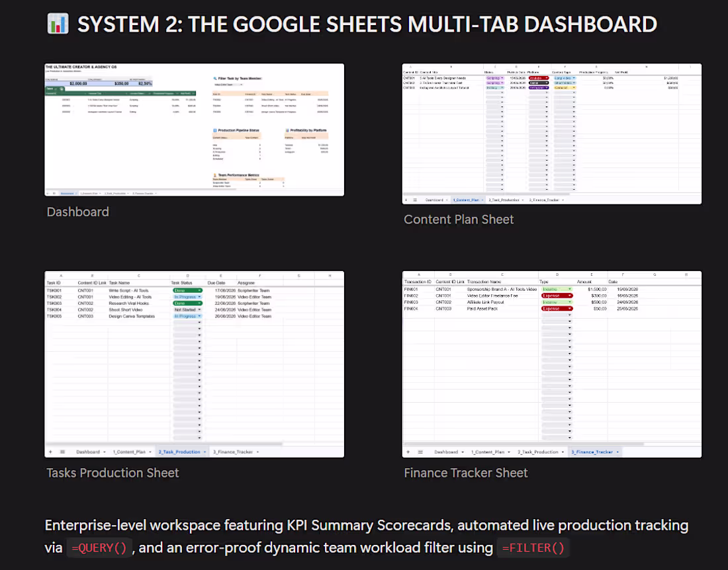Click the '5 AI Tools Every Designer Needs' title cell
Viewport: 728px width, 570px height.
[x=443, y=78]
